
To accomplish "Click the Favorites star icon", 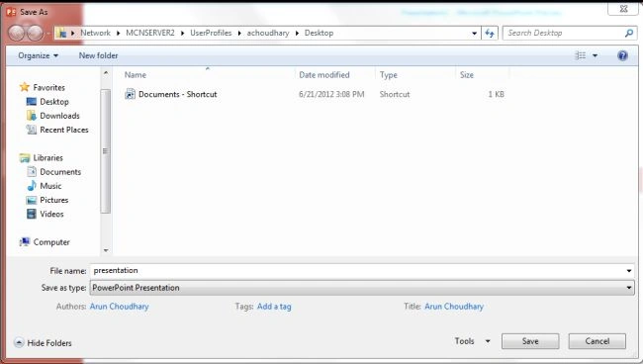I will (x=25, y=87).
